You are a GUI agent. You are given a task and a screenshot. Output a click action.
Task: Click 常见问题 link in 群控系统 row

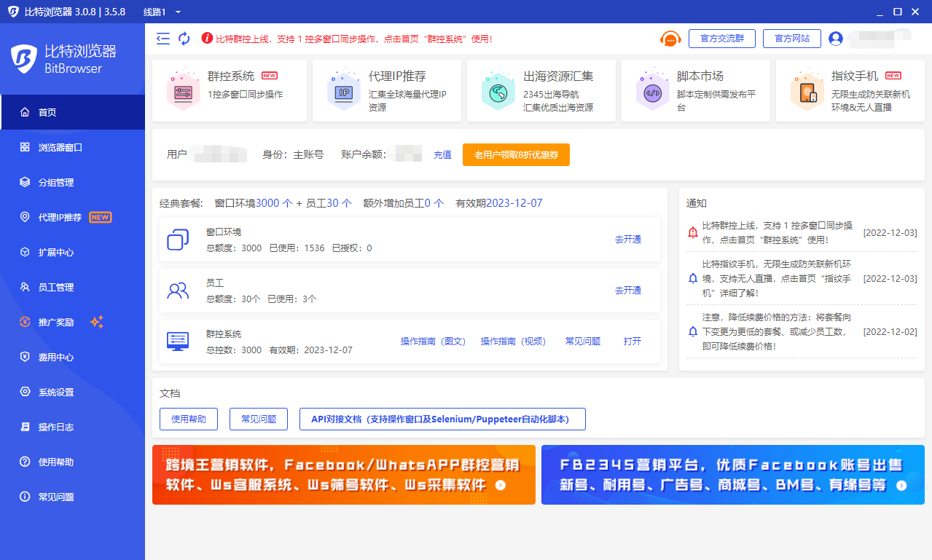click(x=583, y=341)
